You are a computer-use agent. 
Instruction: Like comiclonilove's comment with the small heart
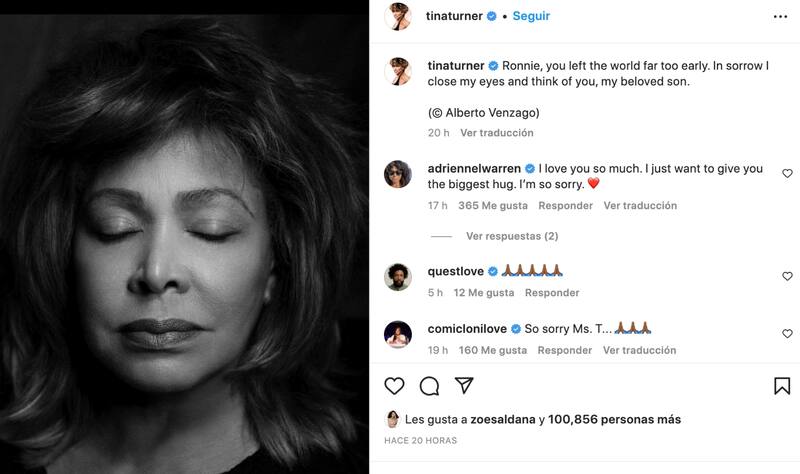point(787,334)
